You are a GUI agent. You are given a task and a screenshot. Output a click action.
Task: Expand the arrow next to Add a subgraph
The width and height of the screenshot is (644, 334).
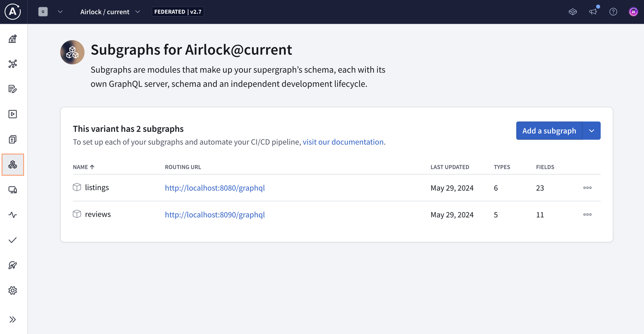591,131
